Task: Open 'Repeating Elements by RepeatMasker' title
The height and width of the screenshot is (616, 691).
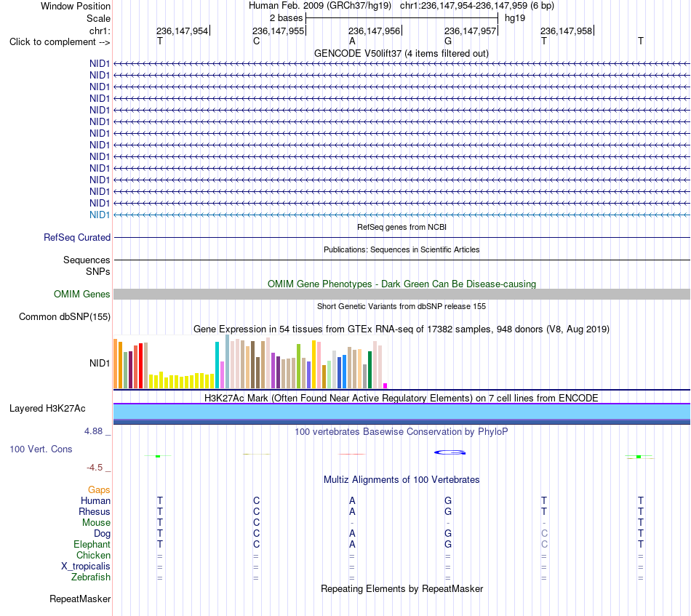Action: [402, 588]
